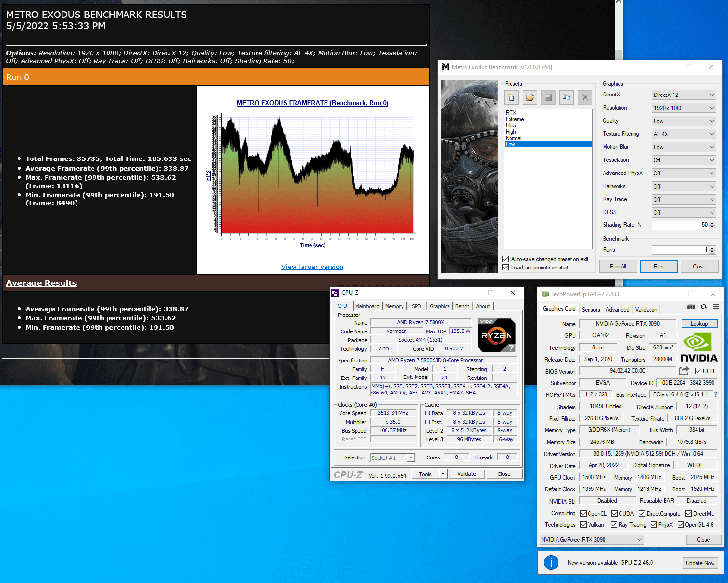Select the RTX preset in the list
The height and width of the screenshot is (583, 728).
[548, 113]
